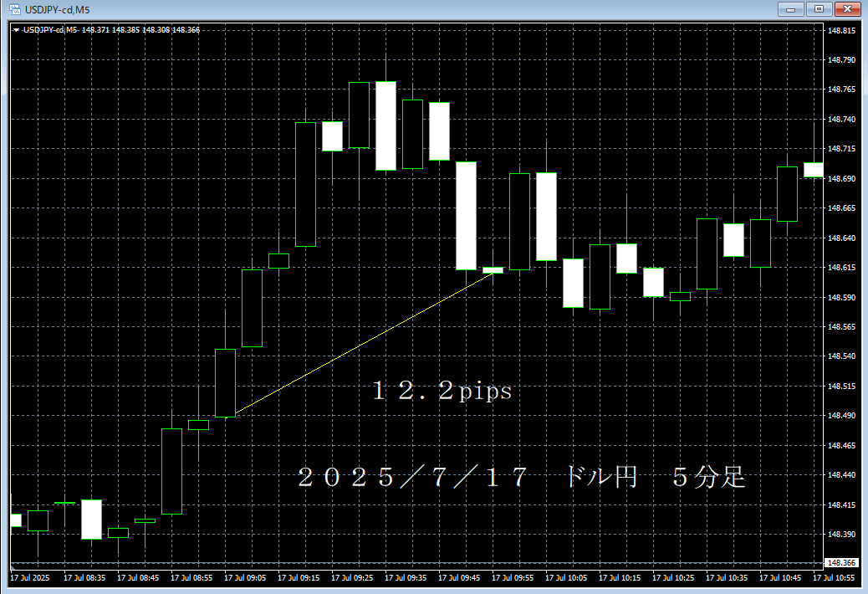Select the tall white candle near 09:25

[x=386, y=125]
